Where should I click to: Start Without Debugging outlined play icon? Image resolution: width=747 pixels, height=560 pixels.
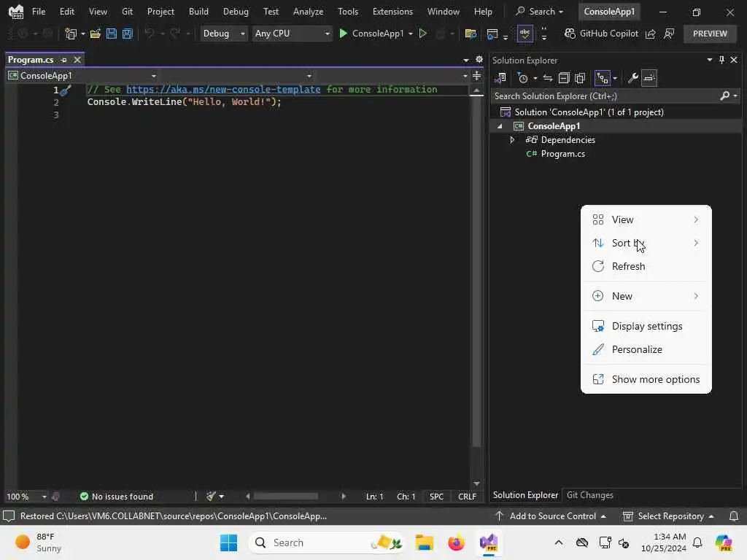tap(422, 34)
